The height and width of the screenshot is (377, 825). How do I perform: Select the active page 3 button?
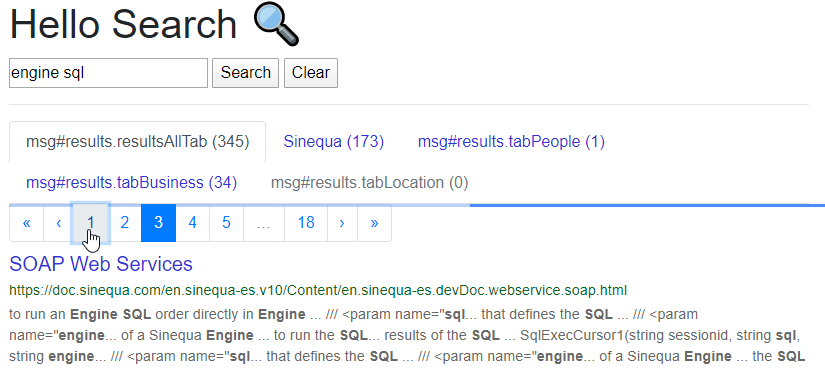(158, 223)
